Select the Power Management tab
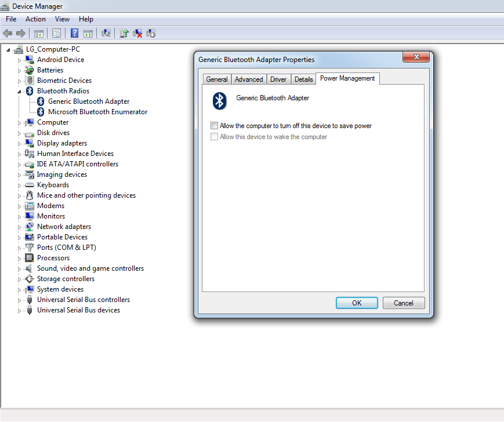 [x=347, y=78]
